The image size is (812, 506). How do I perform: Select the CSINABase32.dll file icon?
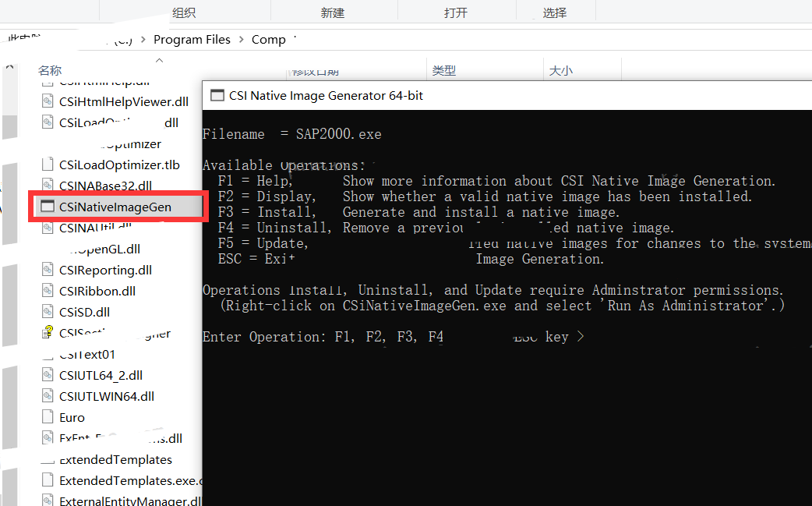click(48, 185)
